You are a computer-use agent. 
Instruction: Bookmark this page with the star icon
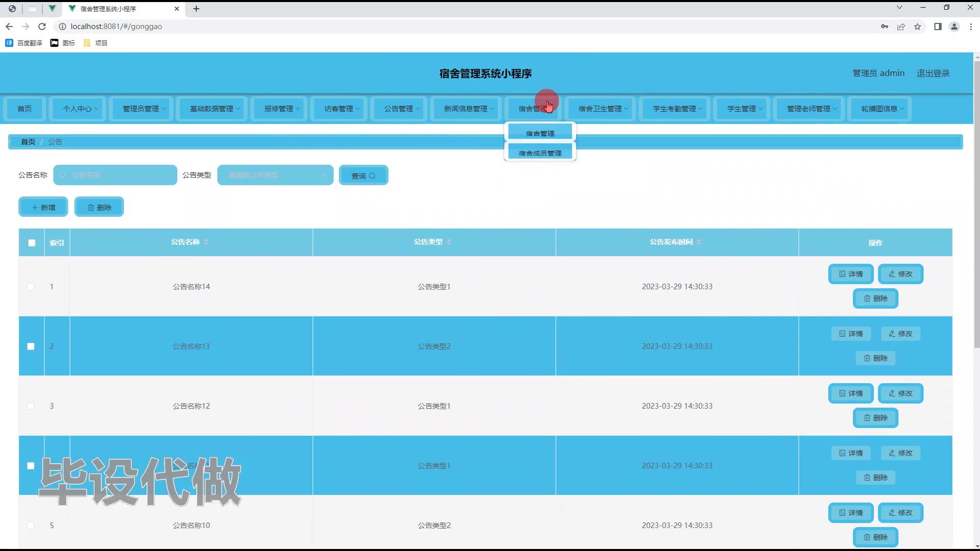917,27
